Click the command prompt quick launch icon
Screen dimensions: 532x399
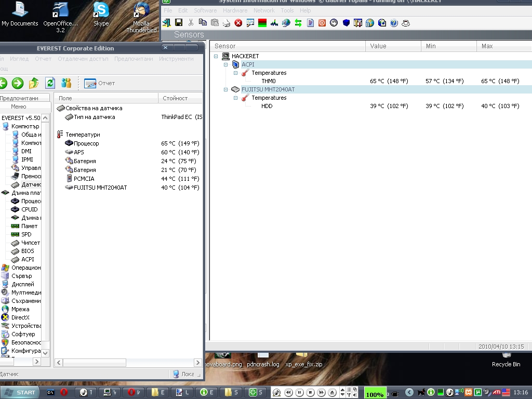tap(50, 393)
